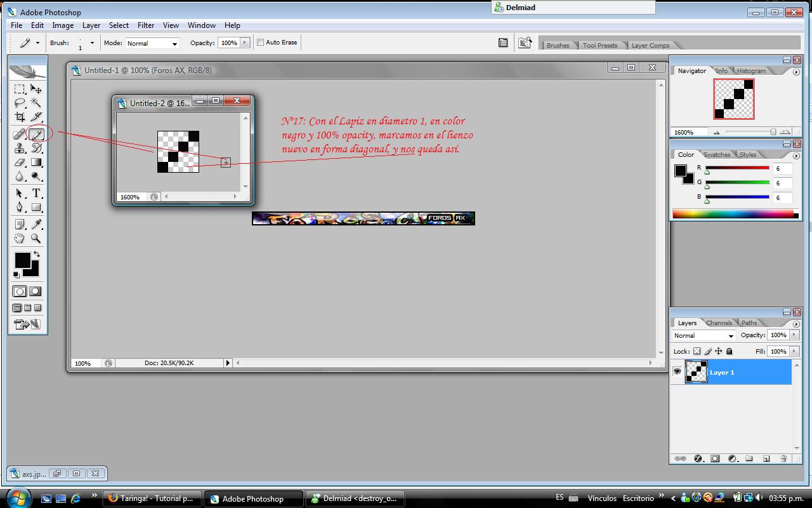Toggle lock position for layer

(x=719, y=351)
